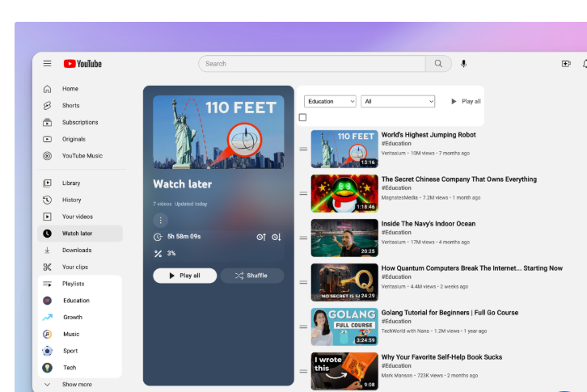
Task: Click the drag handle for Golang Tutorial
Action: 303,327
